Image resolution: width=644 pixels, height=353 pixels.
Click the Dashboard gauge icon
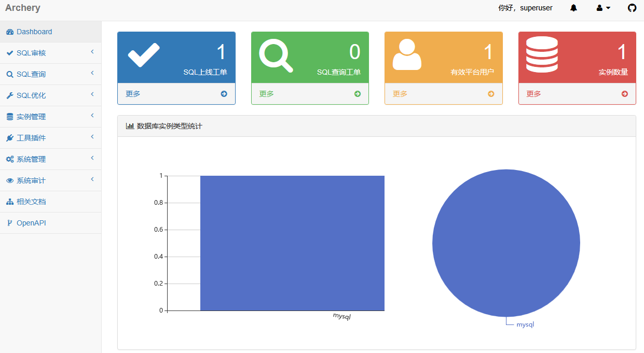[x=10, y=32]
